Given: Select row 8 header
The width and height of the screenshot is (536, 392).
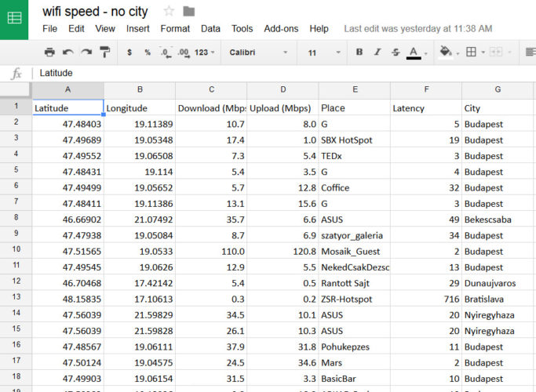Looking at the screenshot, I should pos(16,217).
